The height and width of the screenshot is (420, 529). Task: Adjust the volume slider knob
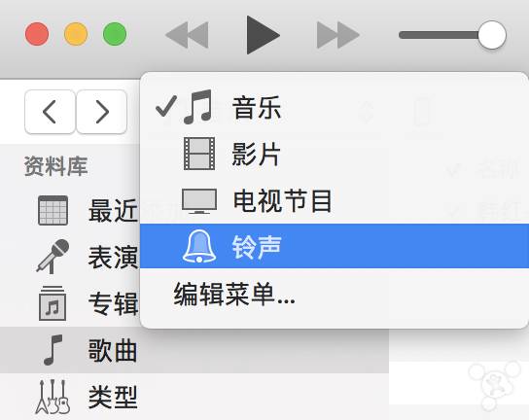tap(492, 35)
